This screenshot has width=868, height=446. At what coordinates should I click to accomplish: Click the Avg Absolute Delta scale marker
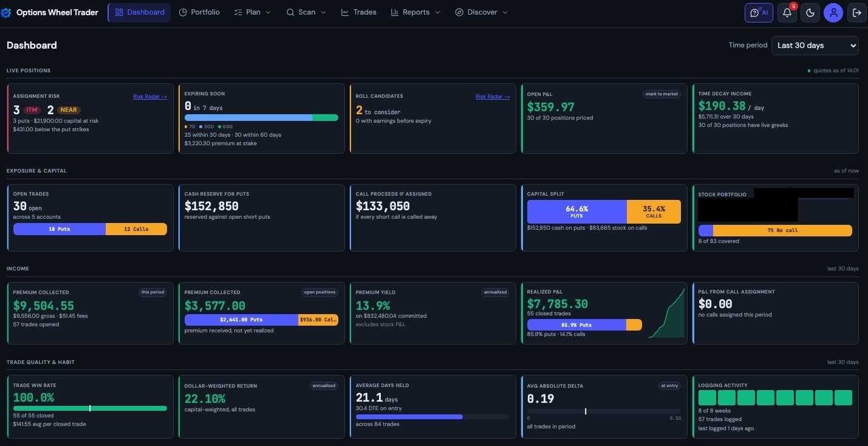coord(586,411)
